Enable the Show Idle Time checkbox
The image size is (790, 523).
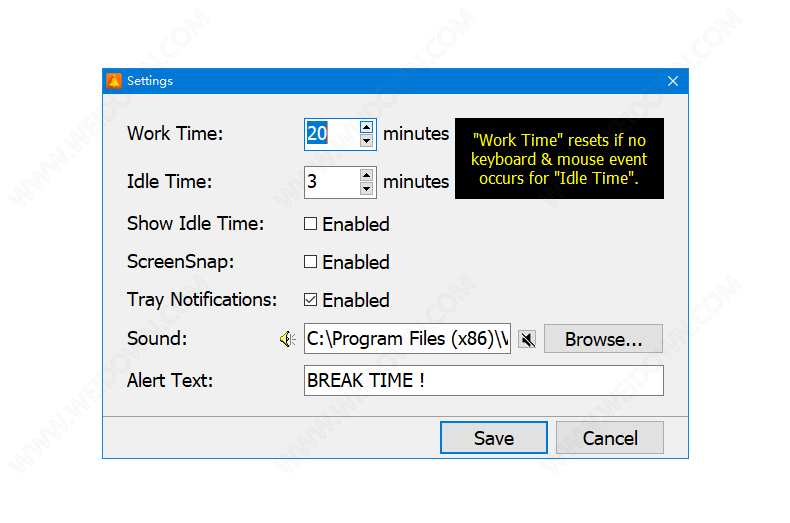coord(310,224)
